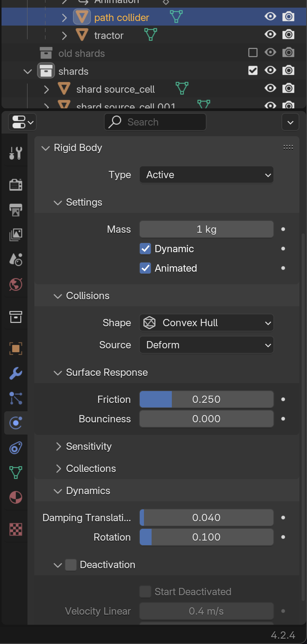Screen dimensions: 307x644
Task: Expand the shard source_cell tree item
Action: tap(46, 89)
